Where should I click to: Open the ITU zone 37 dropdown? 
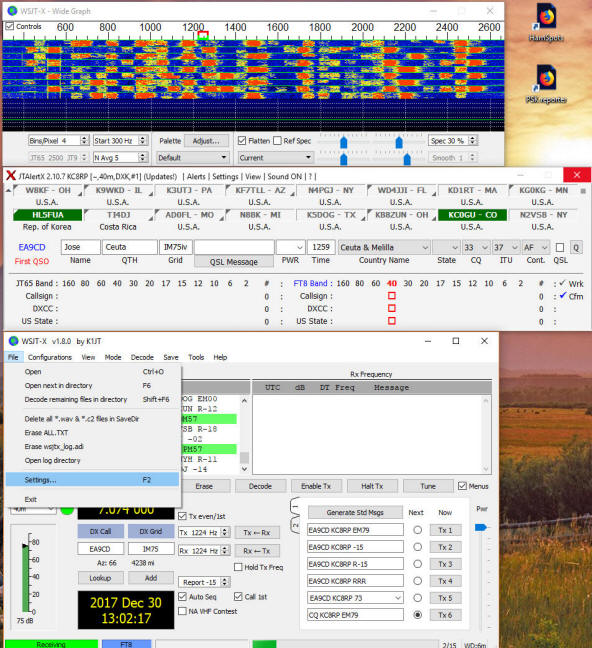pyautogui.click(x=506, y=247)
